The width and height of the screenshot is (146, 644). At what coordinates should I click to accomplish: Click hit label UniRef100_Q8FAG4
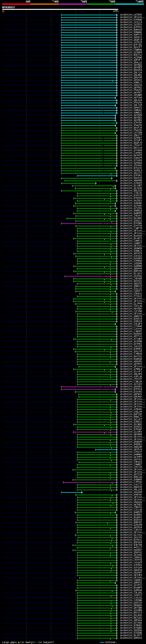131,620
